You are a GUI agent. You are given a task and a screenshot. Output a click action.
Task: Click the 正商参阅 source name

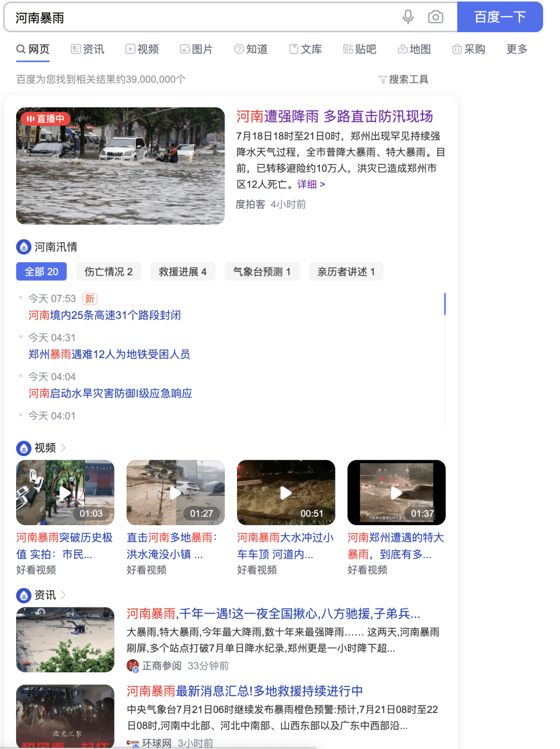[x=162, y=666]
